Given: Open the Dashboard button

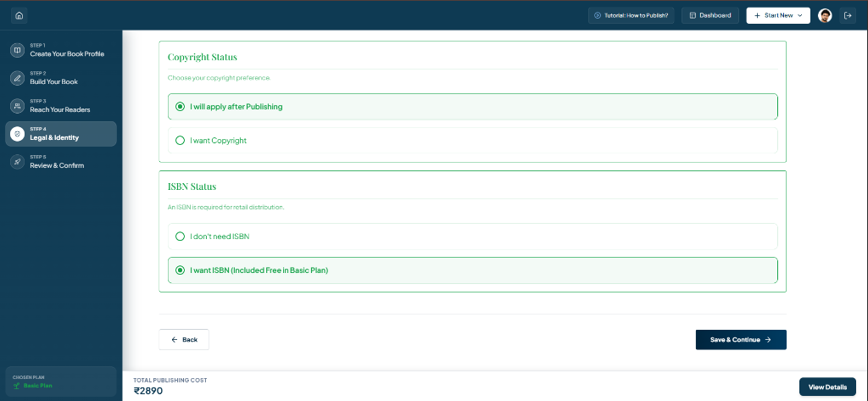Looking at the screenshot, I should click(x=710, y=15).
